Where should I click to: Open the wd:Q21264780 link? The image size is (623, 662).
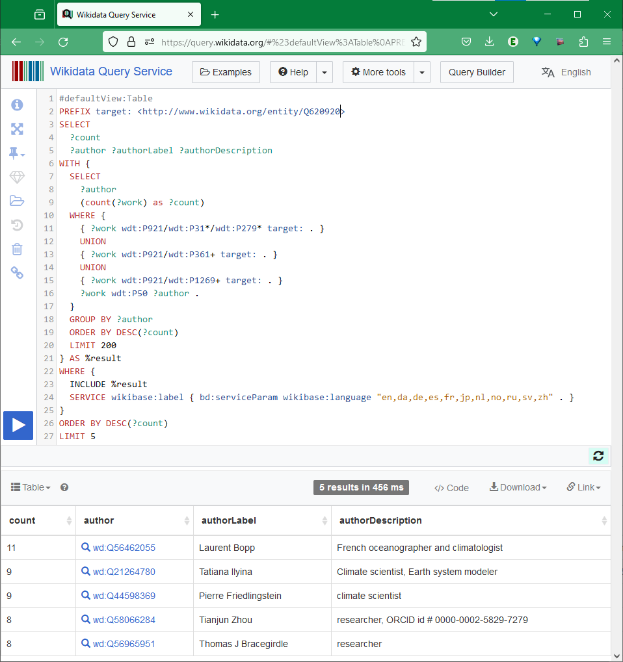click(x=124, y=572)
